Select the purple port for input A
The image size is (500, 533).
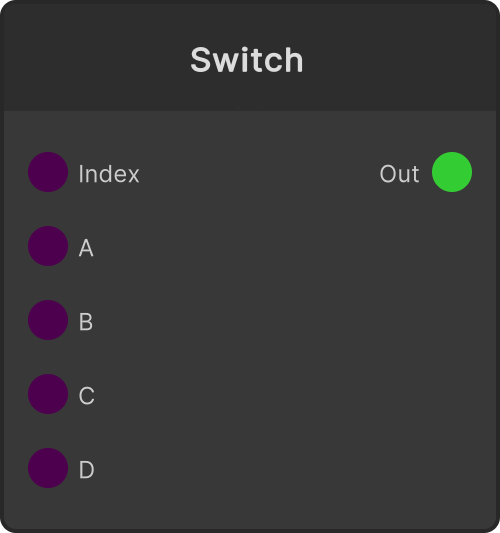[x=48, y=246]
